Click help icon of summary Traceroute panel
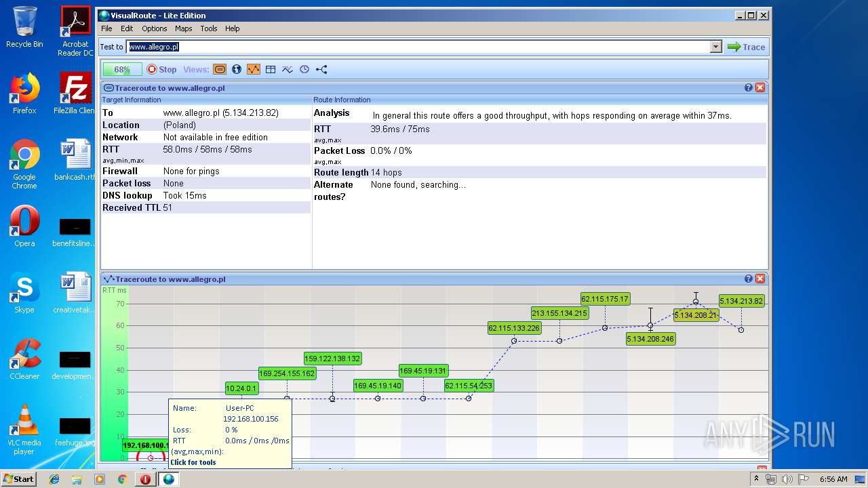The width and height of the screenshot is (868, 488). click(749, 87)
